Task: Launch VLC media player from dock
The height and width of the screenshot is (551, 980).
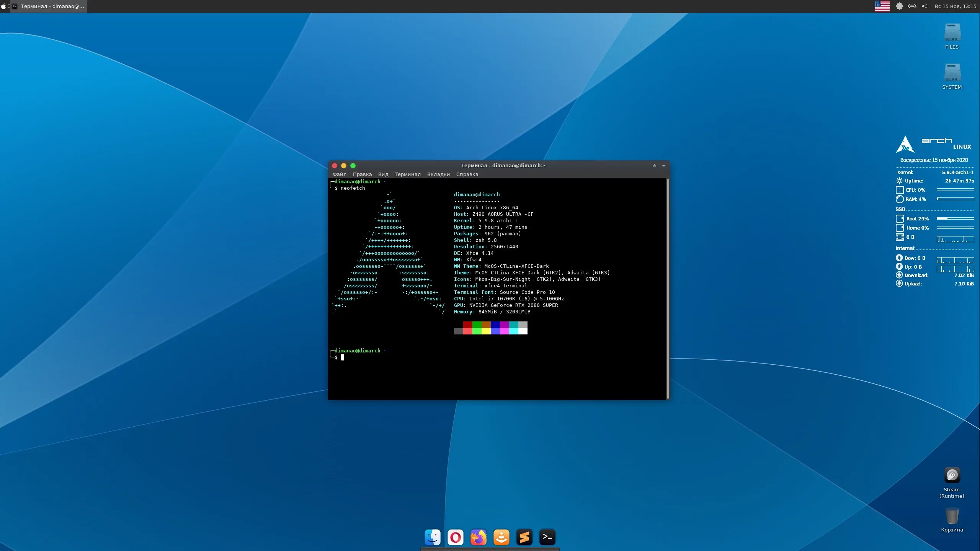Action: pos(501,537)
